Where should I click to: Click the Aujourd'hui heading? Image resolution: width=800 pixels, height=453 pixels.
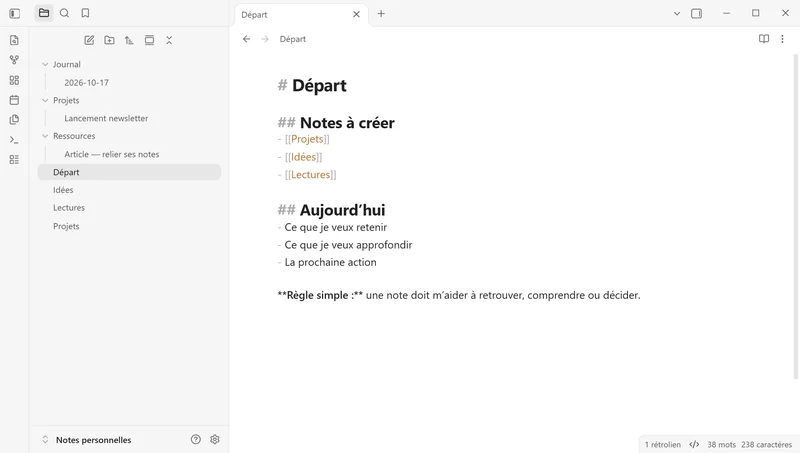point(342,210)
